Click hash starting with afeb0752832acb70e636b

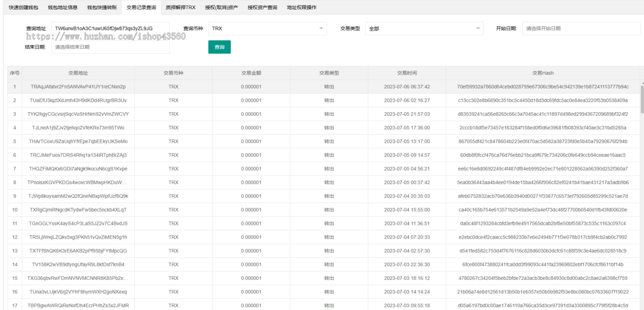[x=543, y=196]
